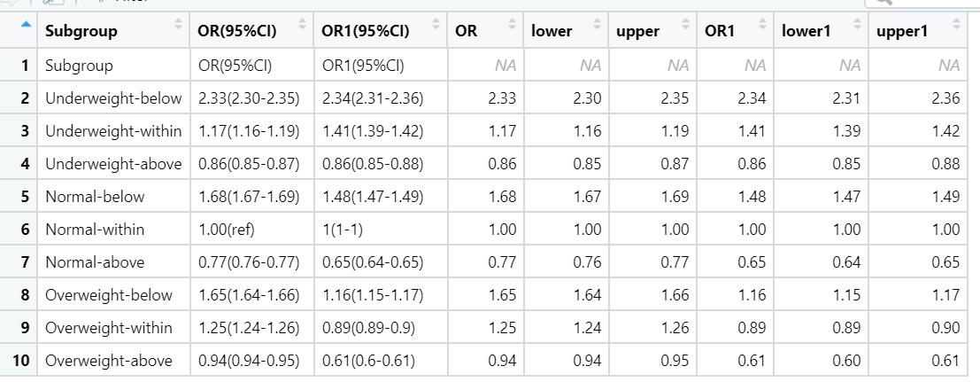Select row number 10
The width and height of the screenshot is (980, 382).
coord(21,361)
